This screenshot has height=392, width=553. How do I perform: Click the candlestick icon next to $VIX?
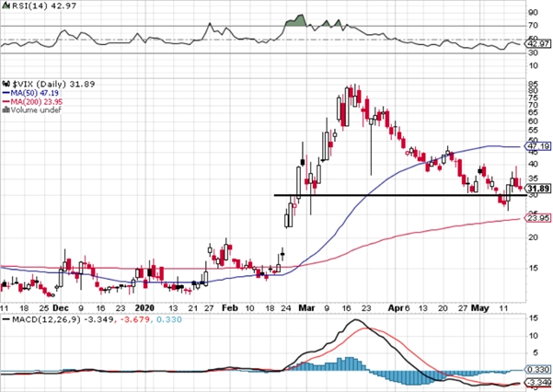click(x=6, y=84)
